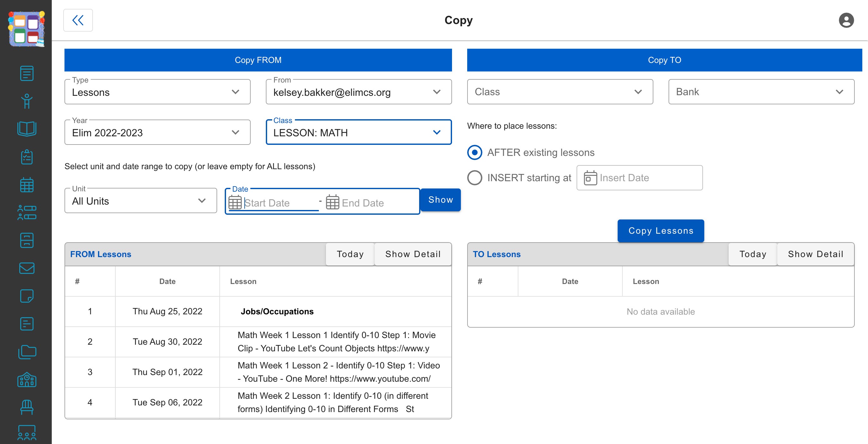Screen dimensions: 868x444
Task: Collapse sidebar with double-chevron back button
Action: (x=78, y=20)
